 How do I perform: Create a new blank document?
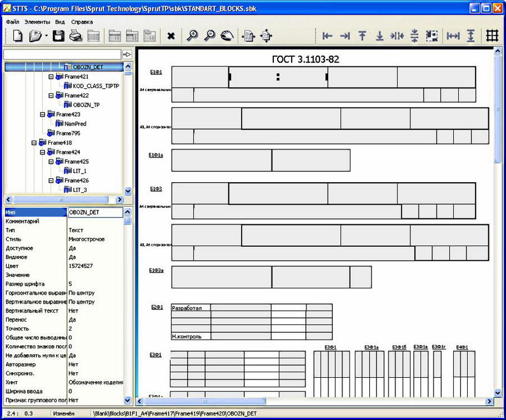18,37
